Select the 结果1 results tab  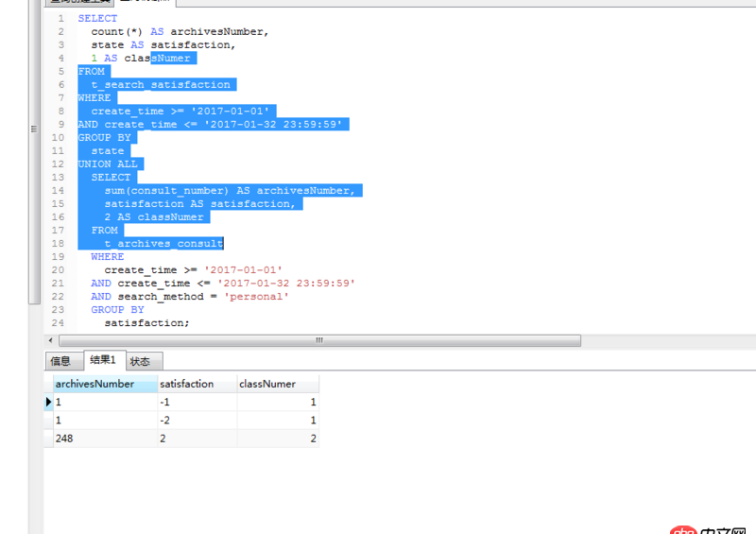[102, 360]
